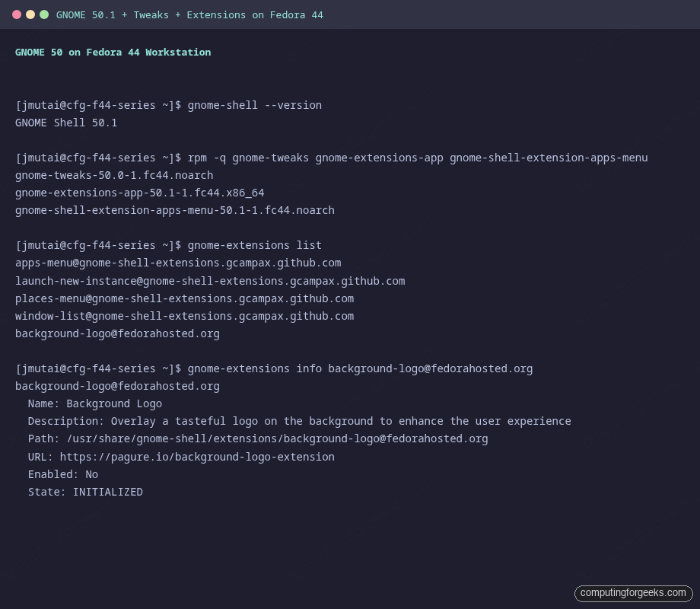Screen dimensions: 700x609
Task: Click 'gnome-tweaks-50.0-1.fc44.noarch' output line
Action: point(114,176)
